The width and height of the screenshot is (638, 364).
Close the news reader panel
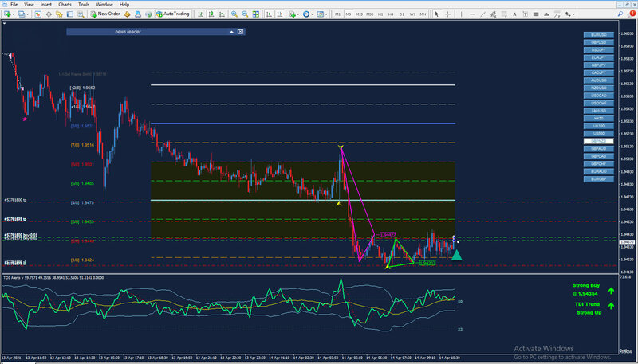pyautogui.click(x=240, y=32)
